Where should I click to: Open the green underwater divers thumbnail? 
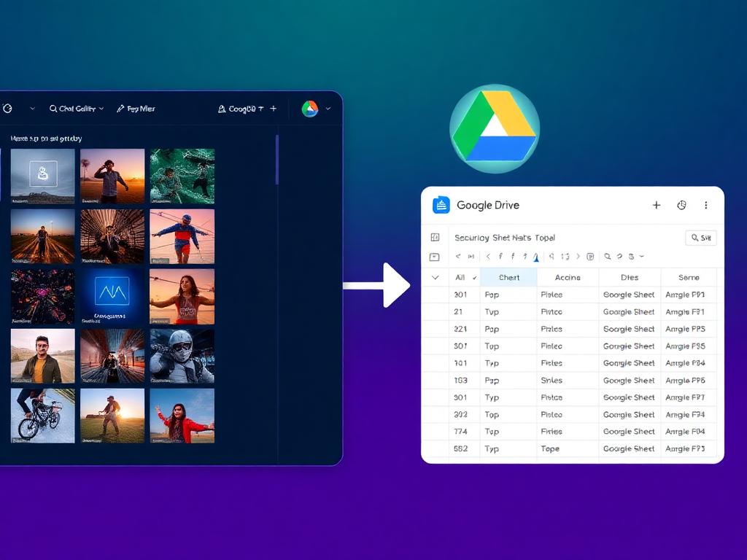[182, 176]
